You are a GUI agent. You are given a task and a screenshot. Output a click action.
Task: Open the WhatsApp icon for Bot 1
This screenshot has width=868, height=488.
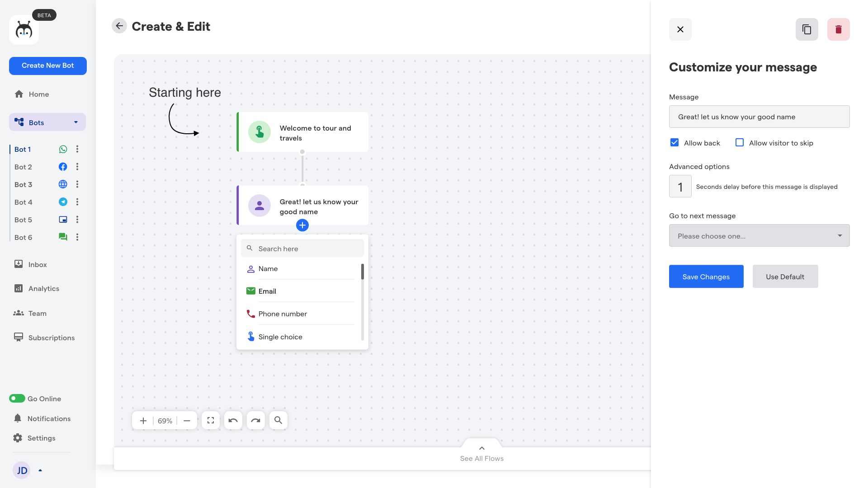coord(63,149)
